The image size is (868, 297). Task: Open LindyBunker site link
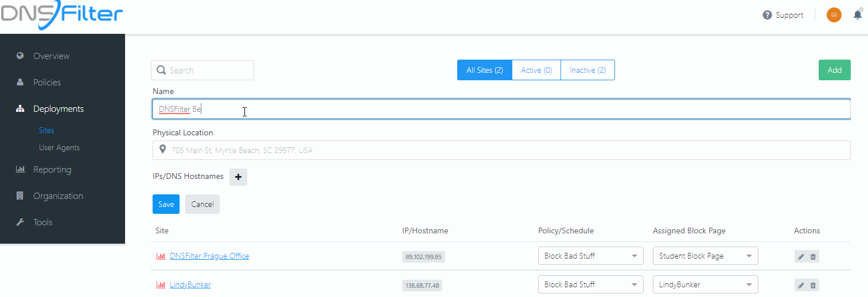[x=190, y=284]
